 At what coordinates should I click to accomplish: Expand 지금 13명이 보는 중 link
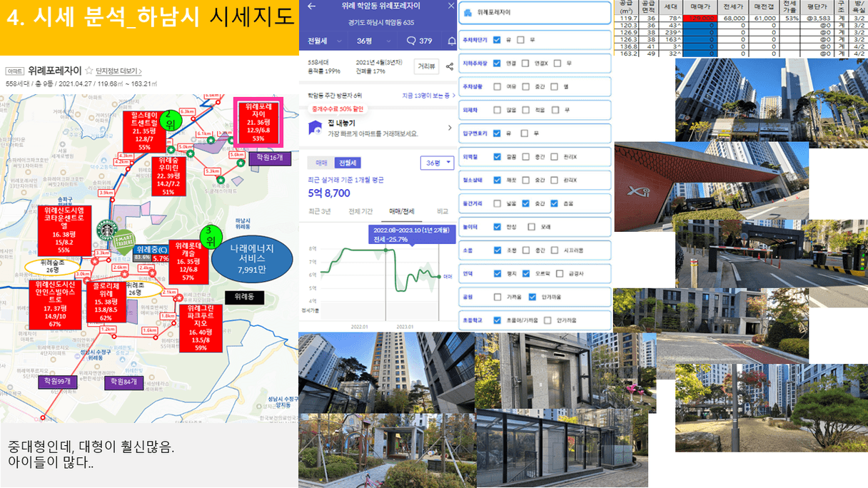[429, 96]
